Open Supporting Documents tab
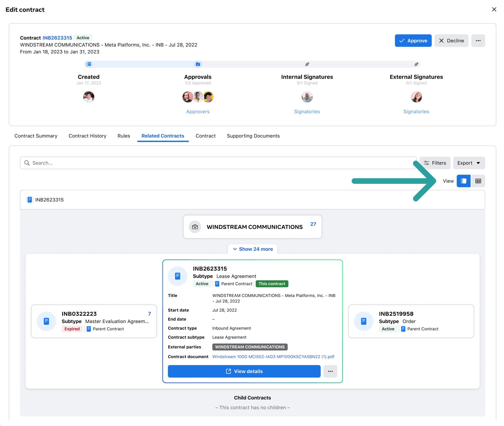504x426 pixels. pos(253,136)
